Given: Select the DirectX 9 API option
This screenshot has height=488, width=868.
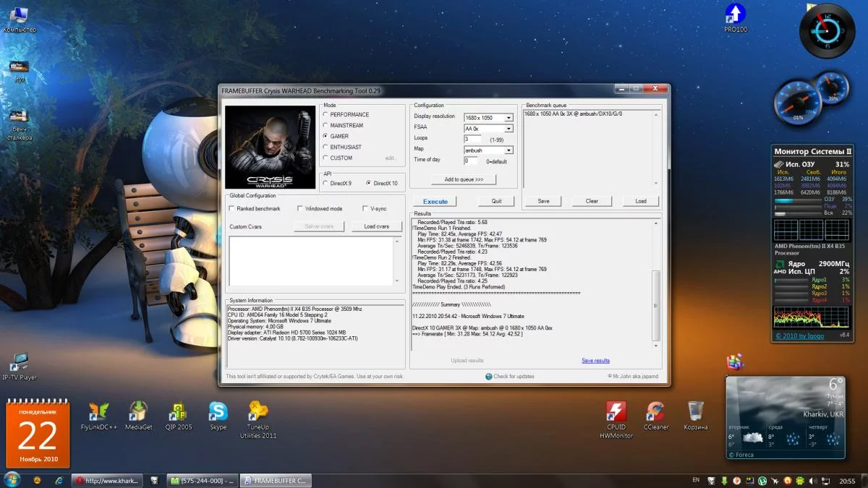Looking at the screenshot, I should [325, 183].
